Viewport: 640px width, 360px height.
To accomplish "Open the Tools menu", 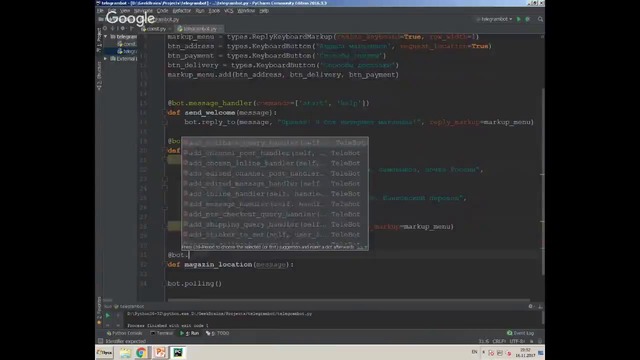I will point(214,11).
